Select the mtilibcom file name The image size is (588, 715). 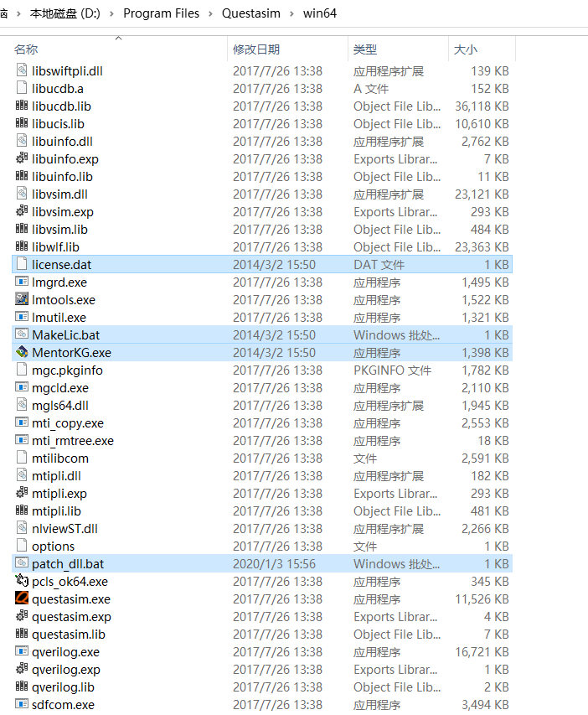pos(60,459)
